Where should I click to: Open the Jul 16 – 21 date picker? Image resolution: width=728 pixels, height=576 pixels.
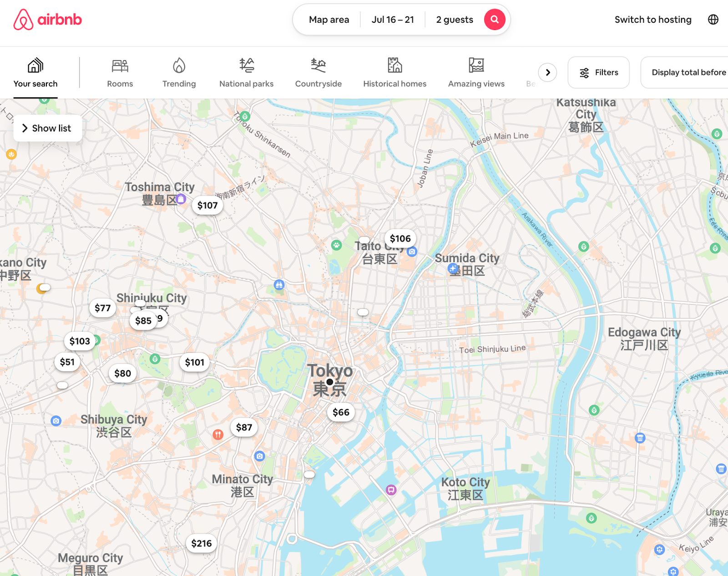click(393, 20)
